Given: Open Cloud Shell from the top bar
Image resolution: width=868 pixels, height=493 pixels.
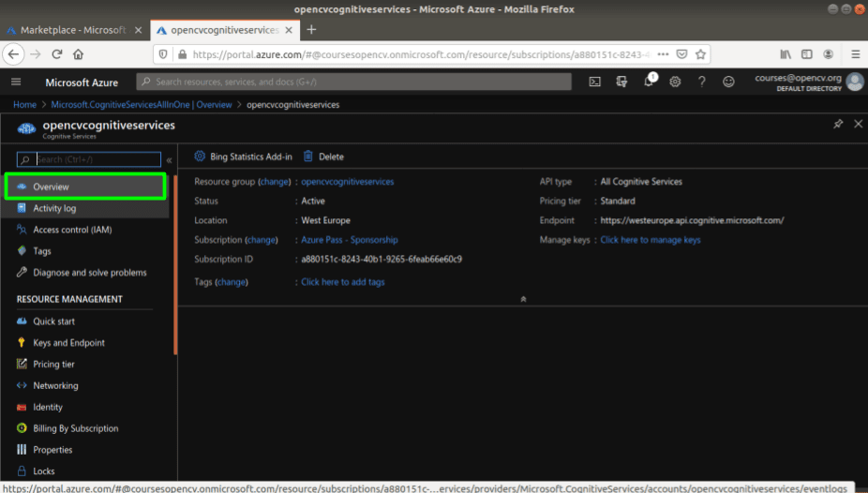Looking at the screenshot, I should tap(594, 82).
